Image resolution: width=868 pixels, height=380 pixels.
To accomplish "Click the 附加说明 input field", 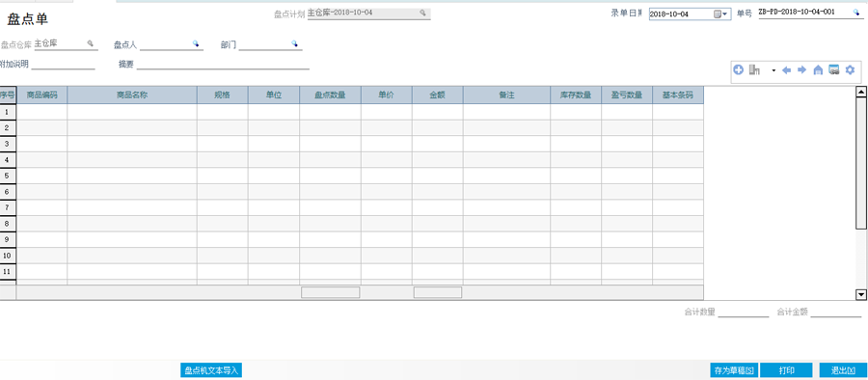I will click(x=63, y=65).
